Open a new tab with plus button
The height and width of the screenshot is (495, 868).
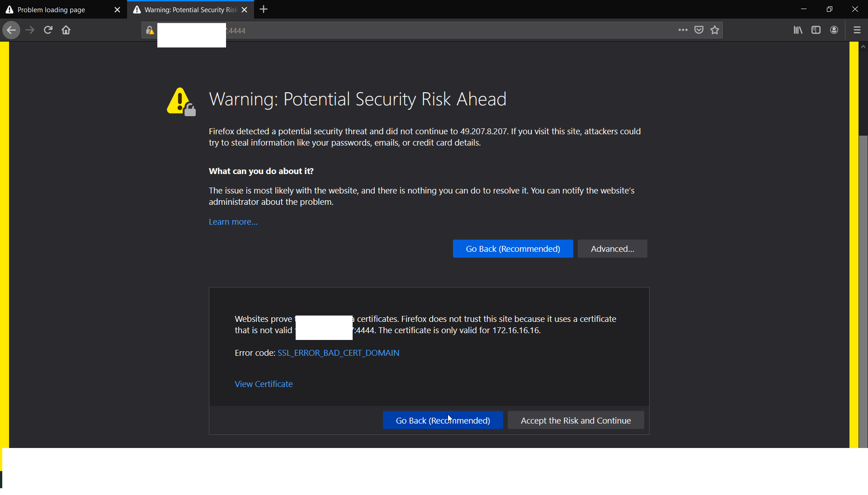(x=264, y=9)
